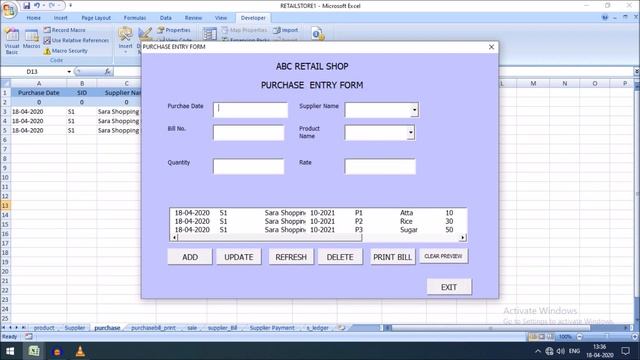This screenshot has height=360, width=640.
Task: Click the Bill No. input field
Action: pyautogui.click(x=249, y=133)
